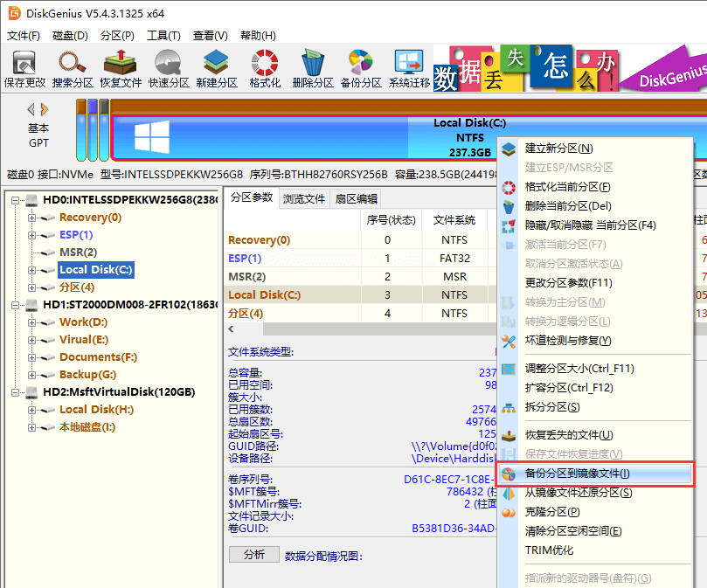Click the 删除分区 delete partition icon
Viewport: 707px width, 588px height.
tap(311, 67)
